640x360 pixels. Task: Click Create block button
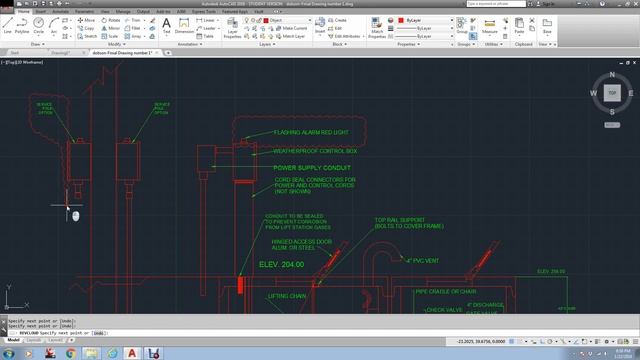click(337, 20)
